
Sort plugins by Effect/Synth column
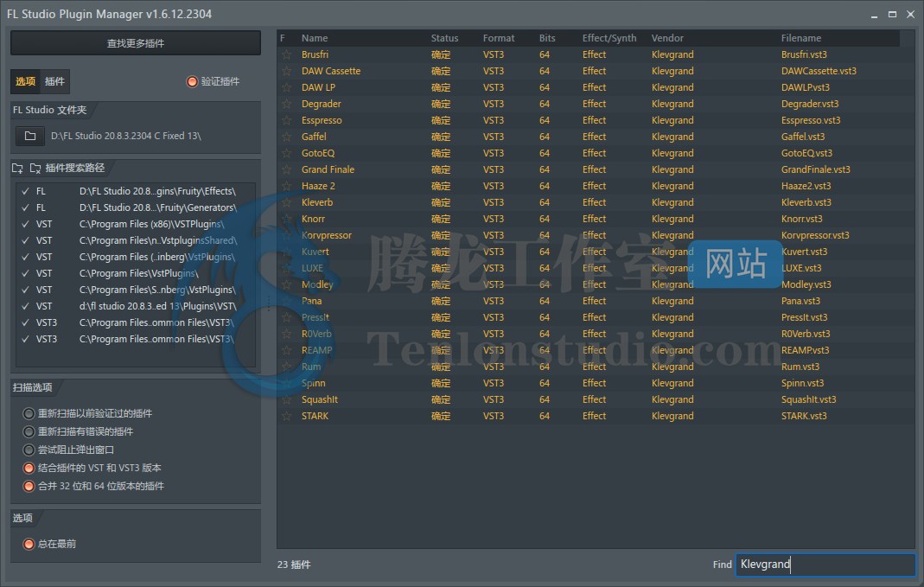(x=609, y=38)
